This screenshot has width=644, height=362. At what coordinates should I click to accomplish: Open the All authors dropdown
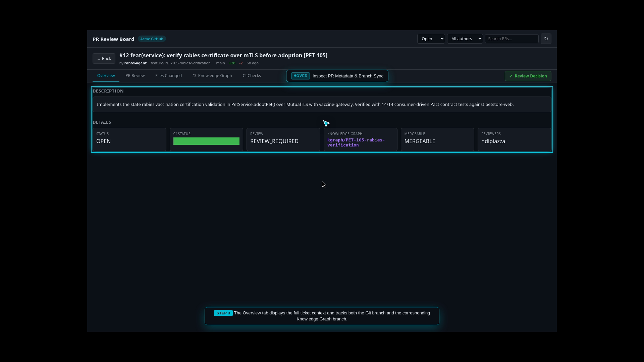pyautogui.click(x=465, y=39)
